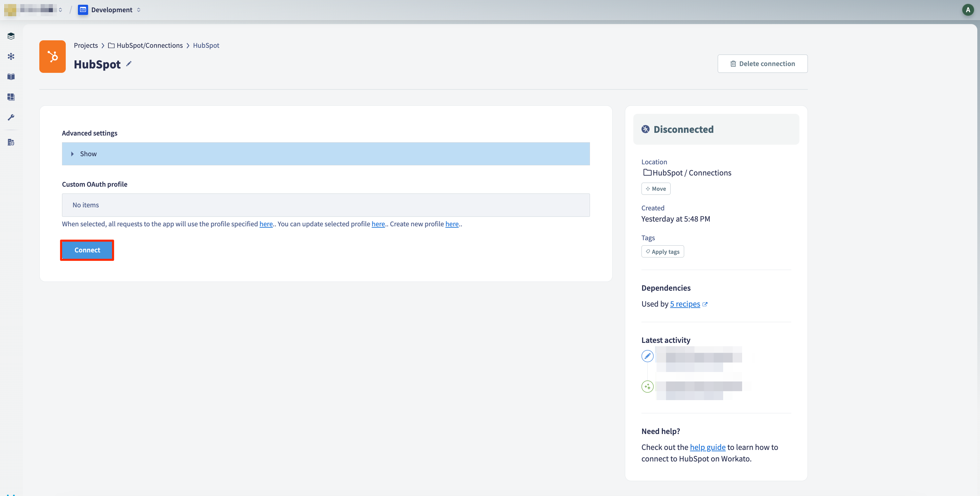The height and width of the screenshot is (496, 980).
Task: Open the Custom OAuth profile selector
Action: click(326, 205)
